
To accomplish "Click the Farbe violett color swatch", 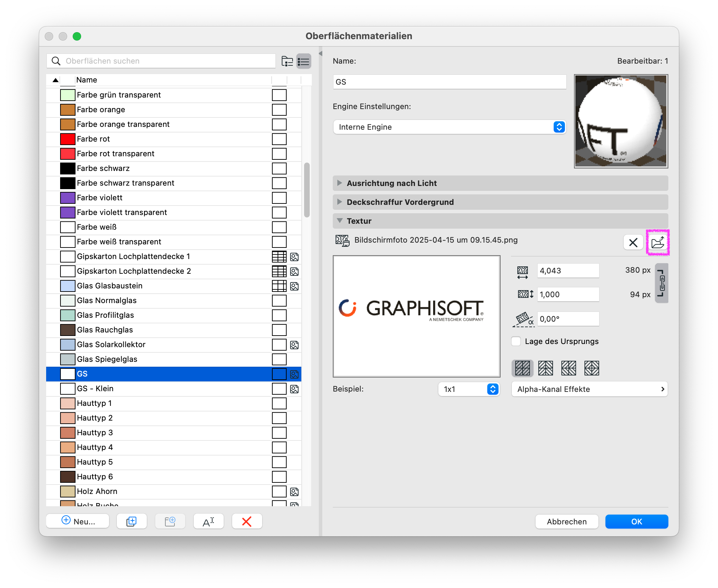I will coord(68,198).
